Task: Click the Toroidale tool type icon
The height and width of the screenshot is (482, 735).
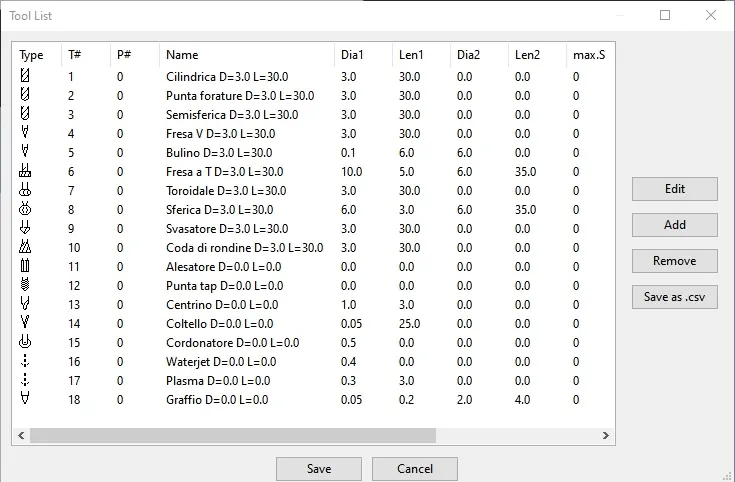Action: [25, 190]
